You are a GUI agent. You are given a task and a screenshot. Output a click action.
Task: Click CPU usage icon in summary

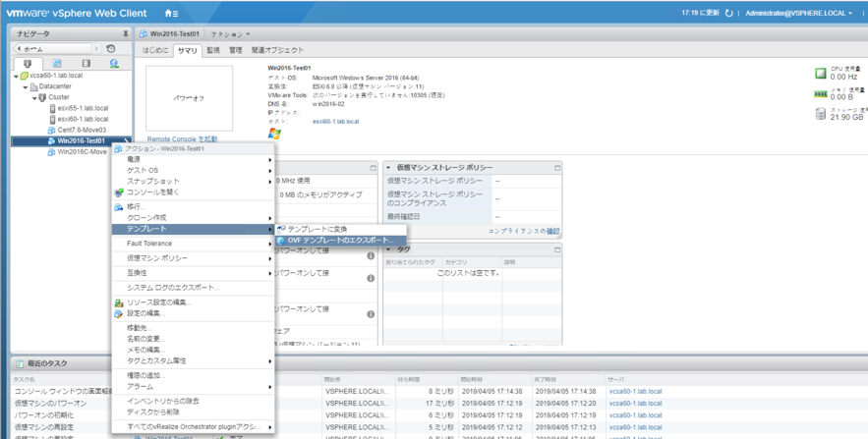[x=821, y=73]
